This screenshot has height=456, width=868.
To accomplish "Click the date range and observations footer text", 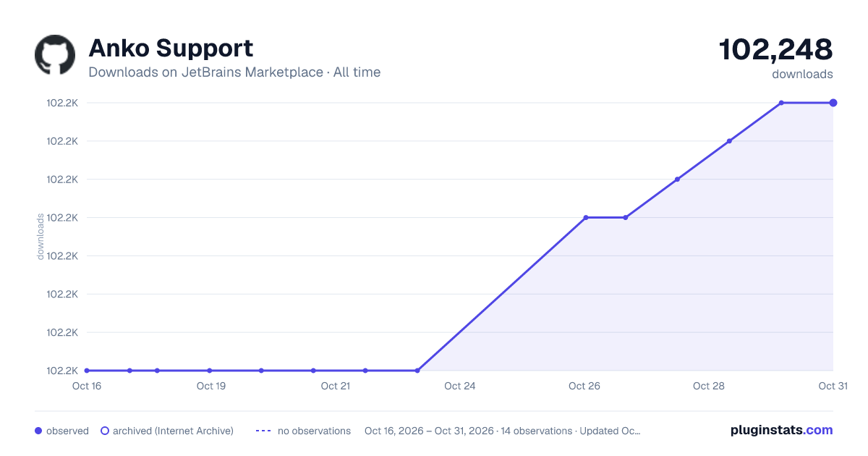I will (x=503, y=431).
